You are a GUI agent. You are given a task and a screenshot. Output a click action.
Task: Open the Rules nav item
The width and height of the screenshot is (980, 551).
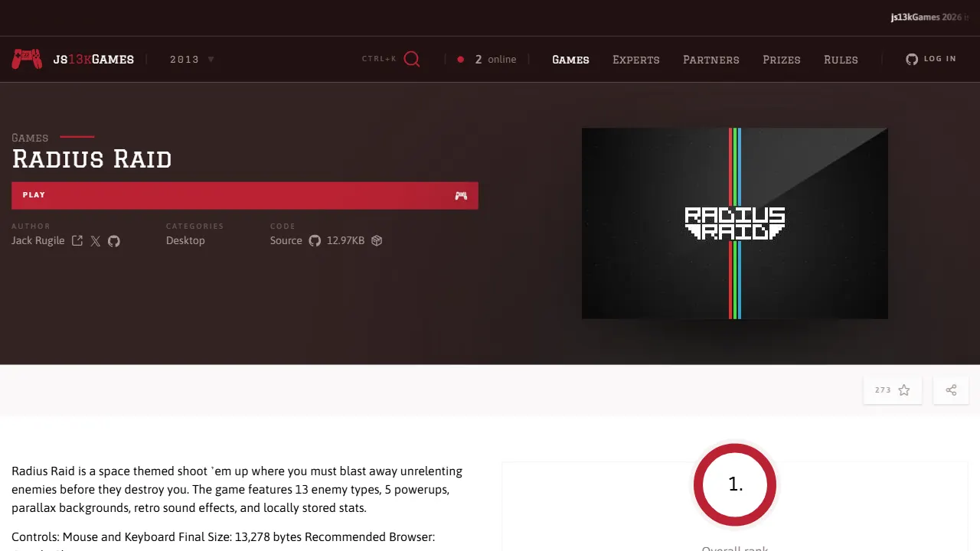point(841,60)
